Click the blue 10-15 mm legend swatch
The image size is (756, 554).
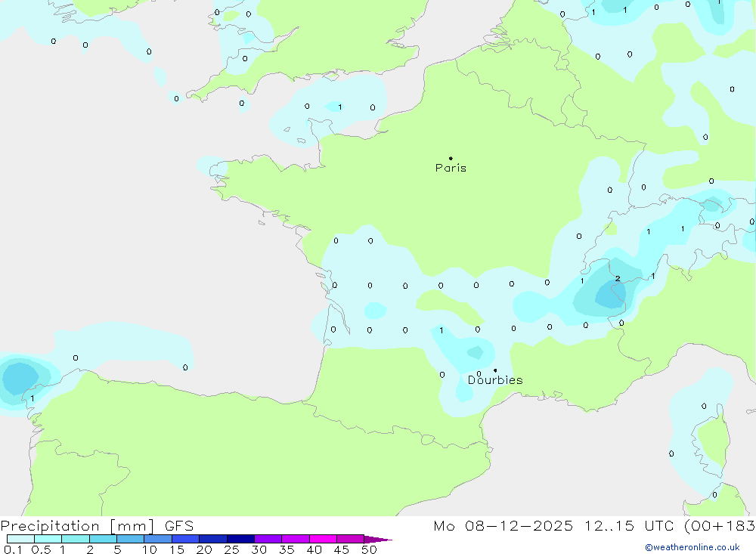pyautogui.click(x=158, y=539)
